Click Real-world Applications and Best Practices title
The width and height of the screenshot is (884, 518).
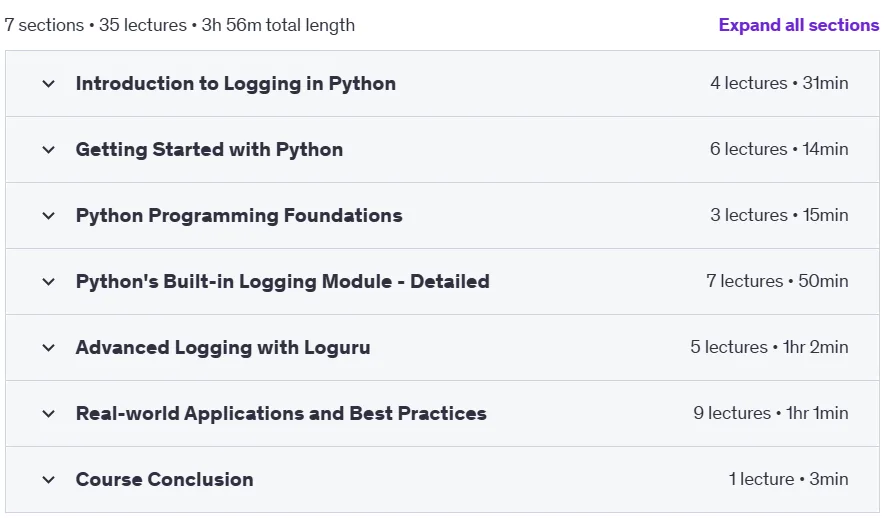tap(281, 413)
